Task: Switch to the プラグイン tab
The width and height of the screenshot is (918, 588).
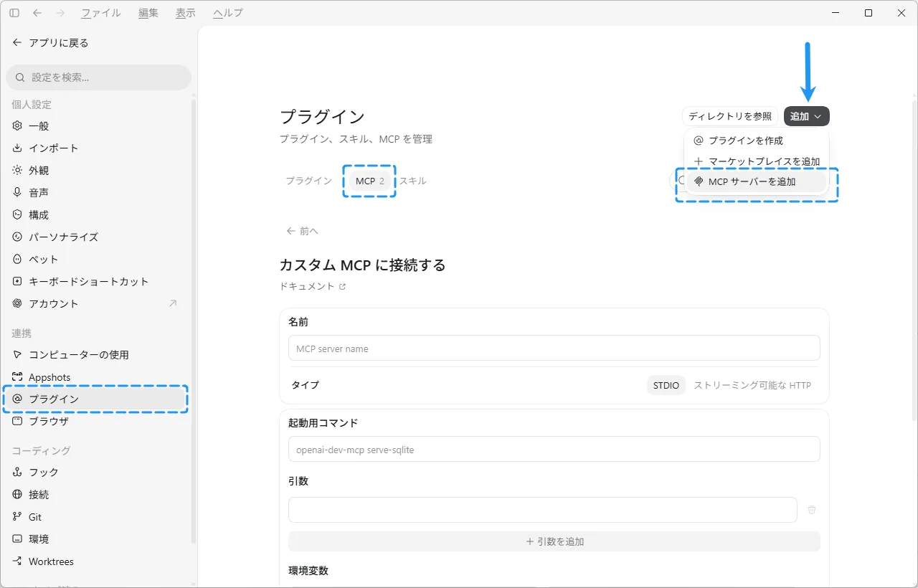Action: [309, 181]
